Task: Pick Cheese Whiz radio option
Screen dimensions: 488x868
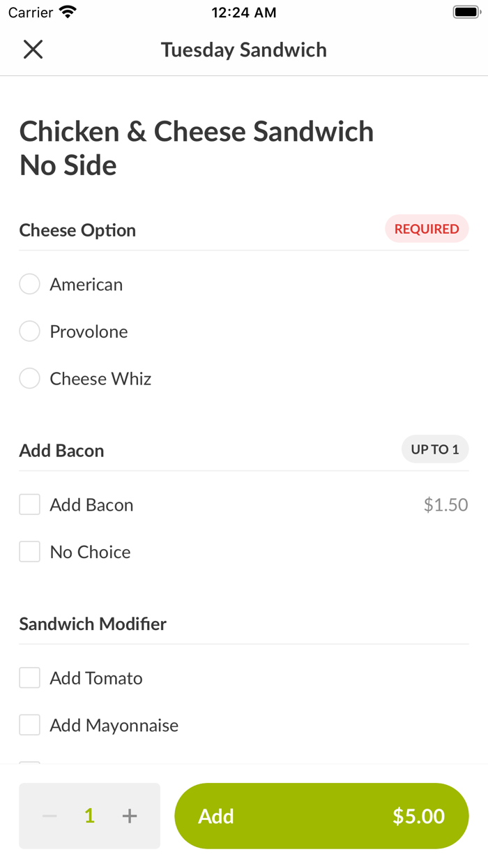Action: (29, 379)
